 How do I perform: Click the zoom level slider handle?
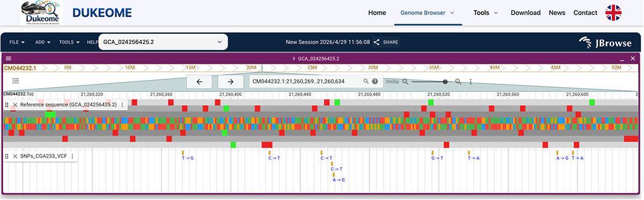(x=445, y=82)
